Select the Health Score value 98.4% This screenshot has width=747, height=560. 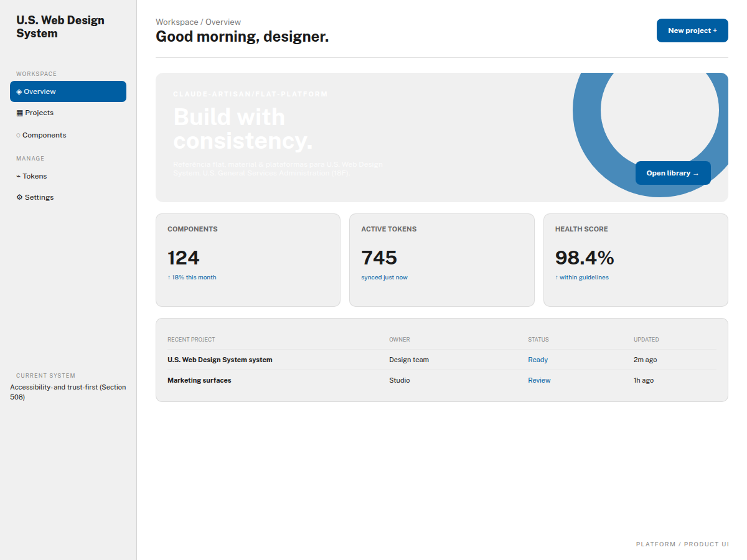tap(585, 258)
